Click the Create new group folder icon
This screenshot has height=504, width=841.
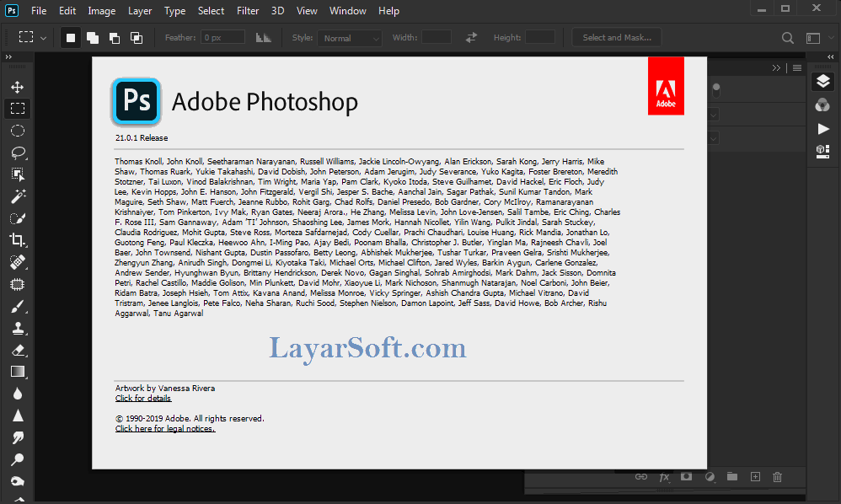[x=732, y=476]
